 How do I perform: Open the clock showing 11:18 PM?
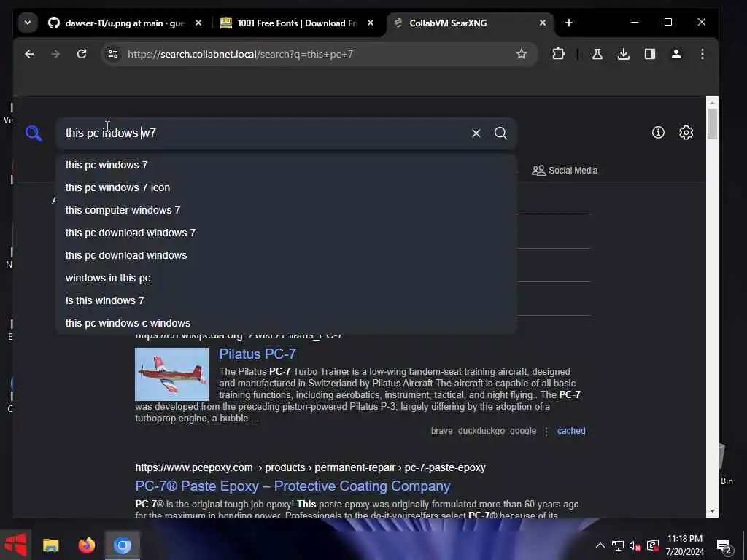click(x=684, y=545)
